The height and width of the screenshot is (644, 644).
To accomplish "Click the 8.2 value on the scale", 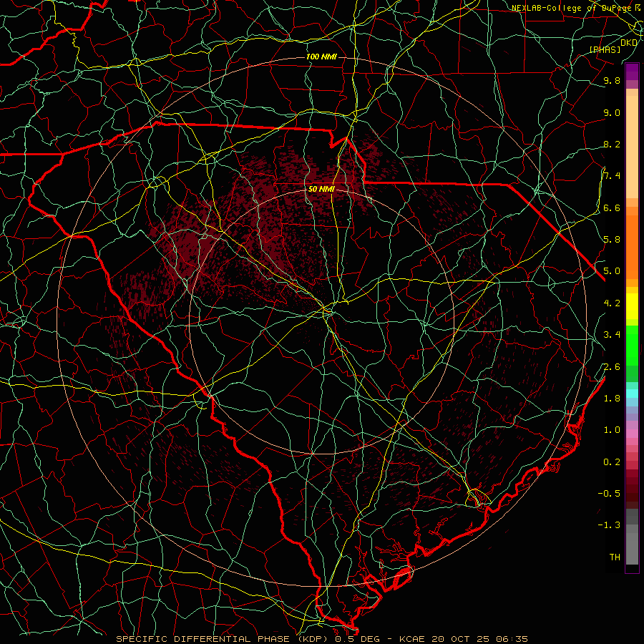I will 612,144.
